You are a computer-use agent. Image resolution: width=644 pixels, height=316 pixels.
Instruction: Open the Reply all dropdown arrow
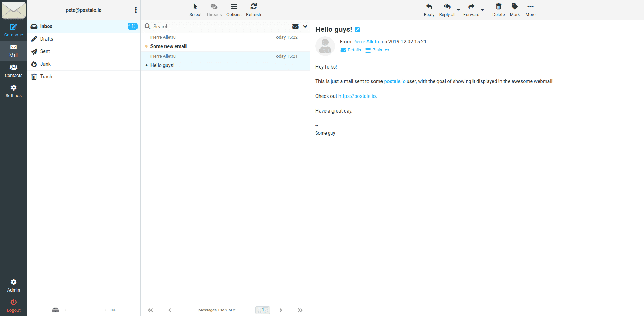pos(458,10)
